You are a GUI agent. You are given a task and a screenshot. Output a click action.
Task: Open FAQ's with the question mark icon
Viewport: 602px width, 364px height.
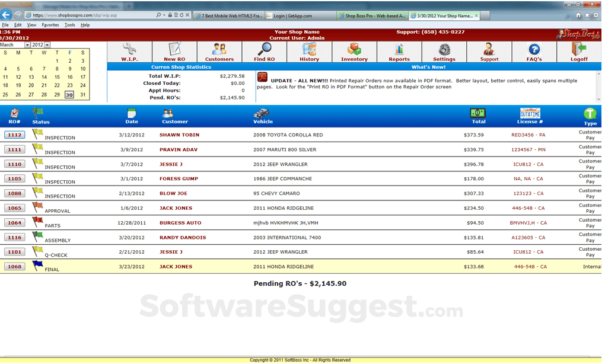point(534,47)
